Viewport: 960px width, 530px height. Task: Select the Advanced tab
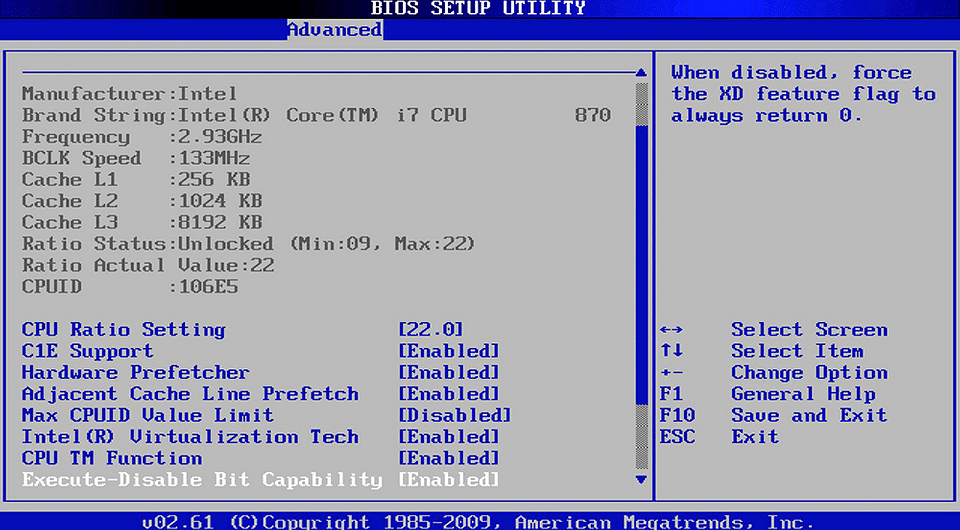tap(334, 30)
